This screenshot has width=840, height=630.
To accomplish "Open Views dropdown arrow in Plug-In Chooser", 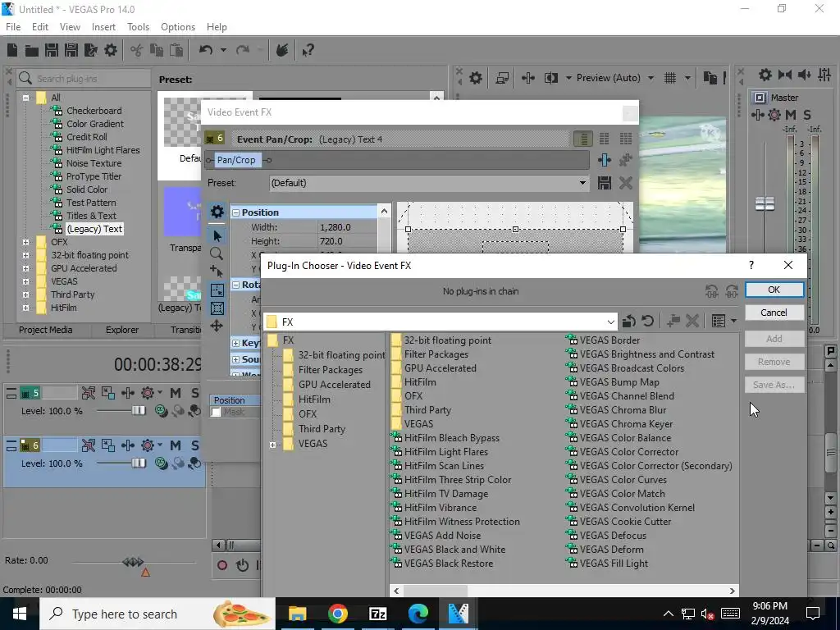I will click(733, 321).
